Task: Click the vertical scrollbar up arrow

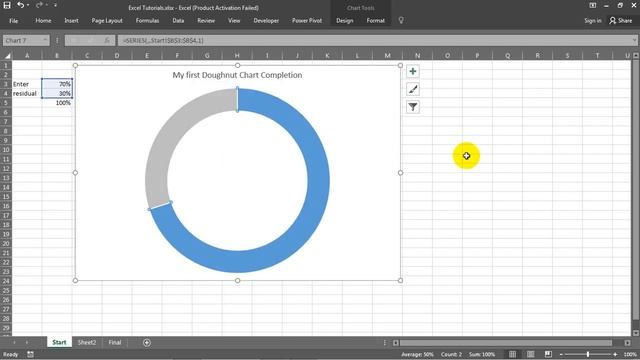Action: point(636,56)
